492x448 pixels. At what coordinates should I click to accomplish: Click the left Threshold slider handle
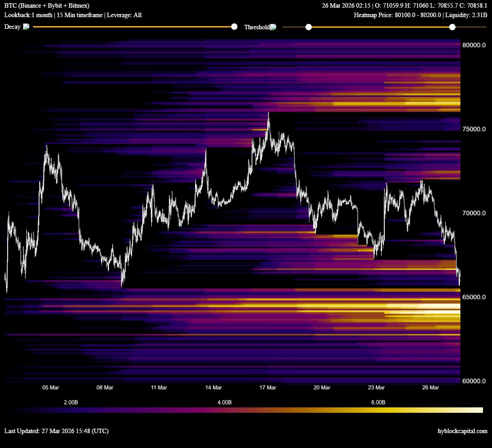coord(309,27)
